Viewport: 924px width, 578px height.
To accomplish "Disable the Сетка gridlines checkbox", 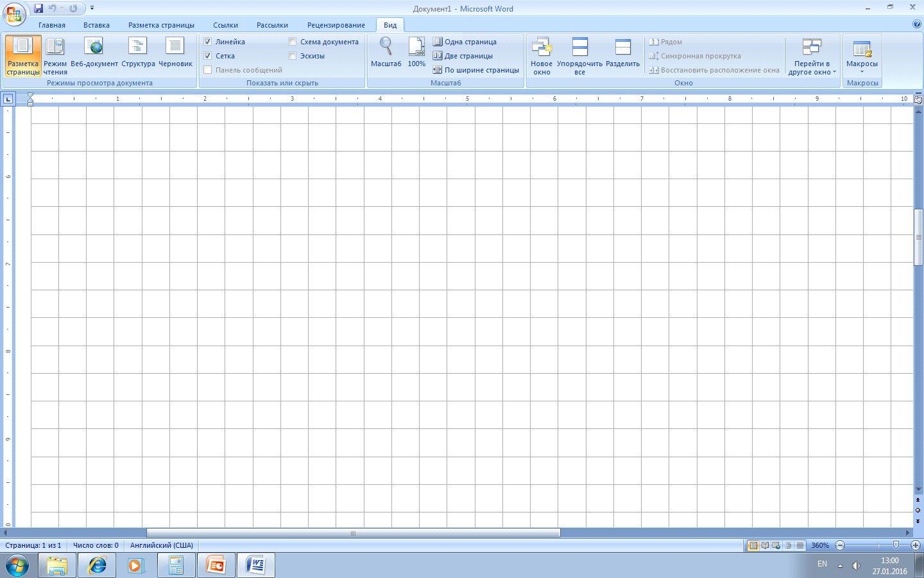I will 208,56.
